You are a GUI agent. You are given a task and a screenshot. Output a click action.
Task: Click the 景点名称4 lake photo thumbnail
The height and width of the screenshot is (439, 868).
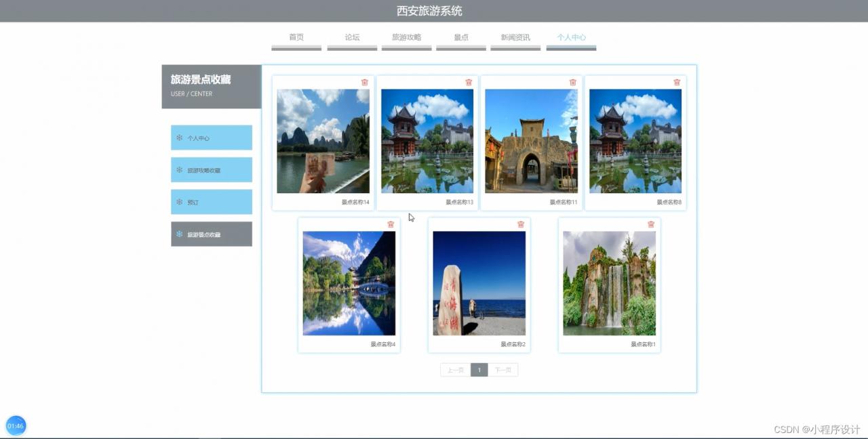pos(349,283)
